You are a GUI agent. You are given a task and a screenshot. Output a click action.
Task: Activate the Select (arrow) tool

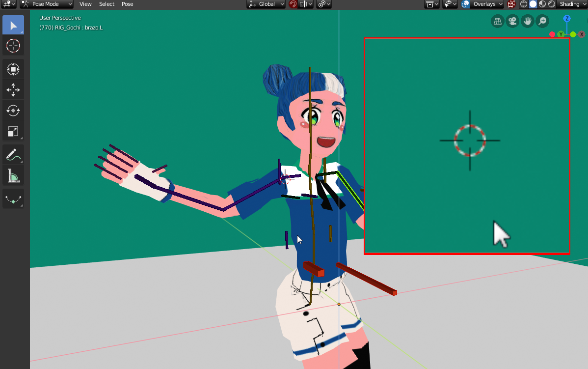[13, 25]
